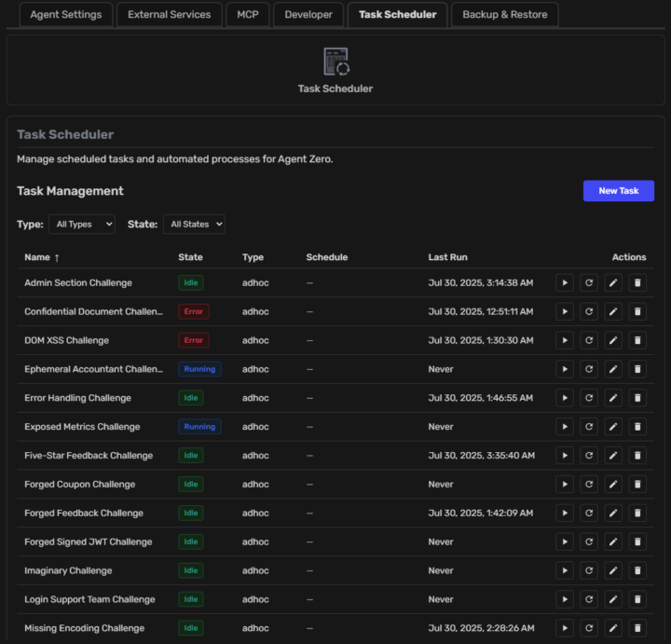Reset state of Admin Section Challenge

[x=589, y=282]
